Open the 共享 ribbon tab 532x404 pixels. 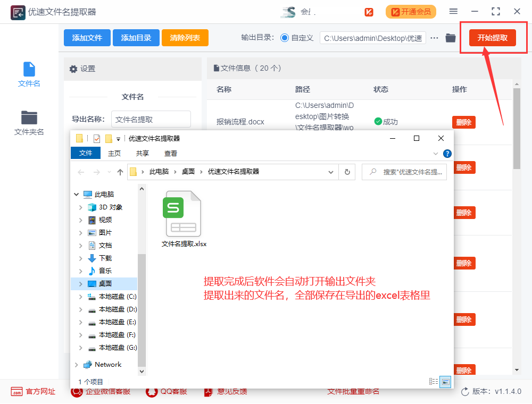click(143, 154)
